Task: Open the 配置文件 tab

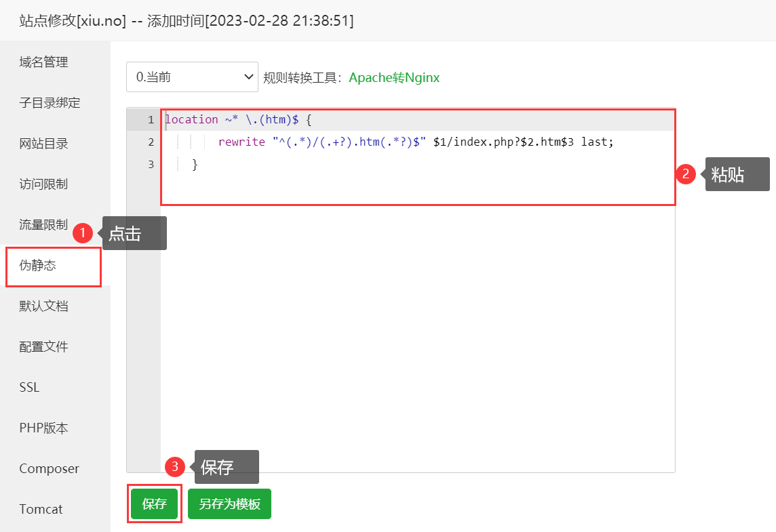Action: [x=44, y=347]
